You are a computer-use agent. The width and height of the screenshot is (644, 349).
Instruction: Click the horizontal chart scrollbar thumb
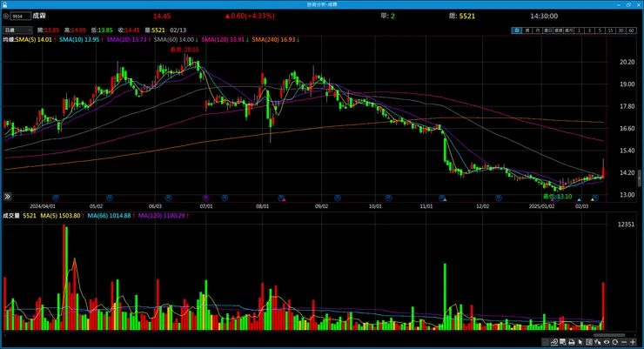point(609,335)
